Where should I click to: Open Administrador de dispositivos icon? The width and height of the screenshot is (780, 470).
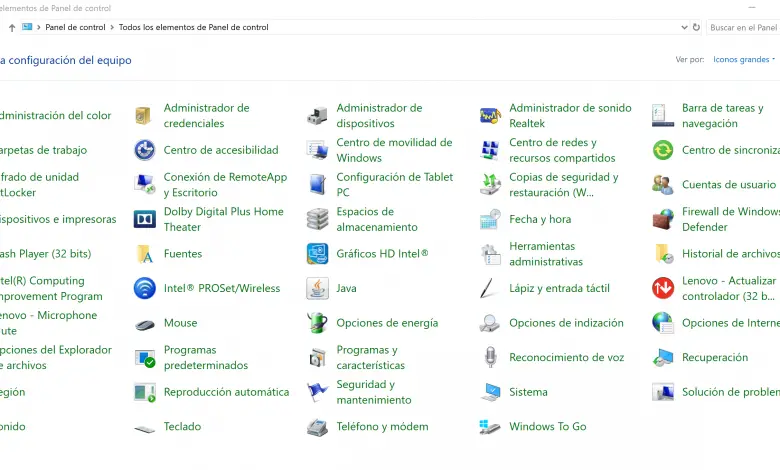click(317, 115)
